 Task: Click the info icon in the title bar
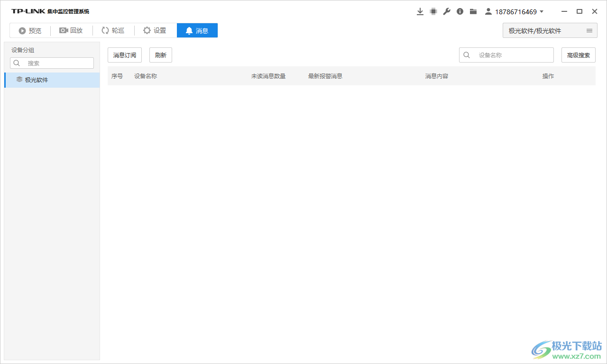click(x=460, y=11)
